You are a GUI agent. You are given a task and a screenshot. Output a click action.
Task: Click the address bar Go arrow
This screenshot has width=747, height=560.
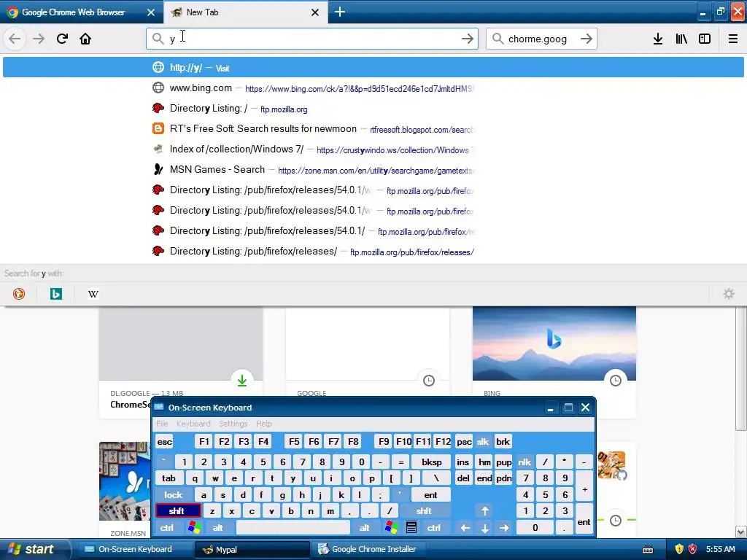(468, 39)
